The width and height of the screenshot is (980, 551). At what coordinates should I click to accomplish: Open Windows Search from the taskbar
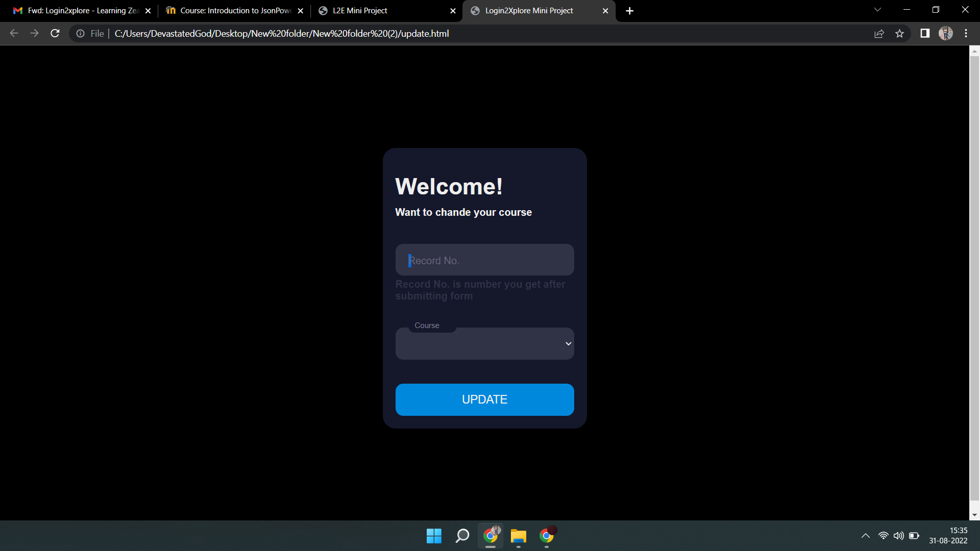[x=462, y=536]
